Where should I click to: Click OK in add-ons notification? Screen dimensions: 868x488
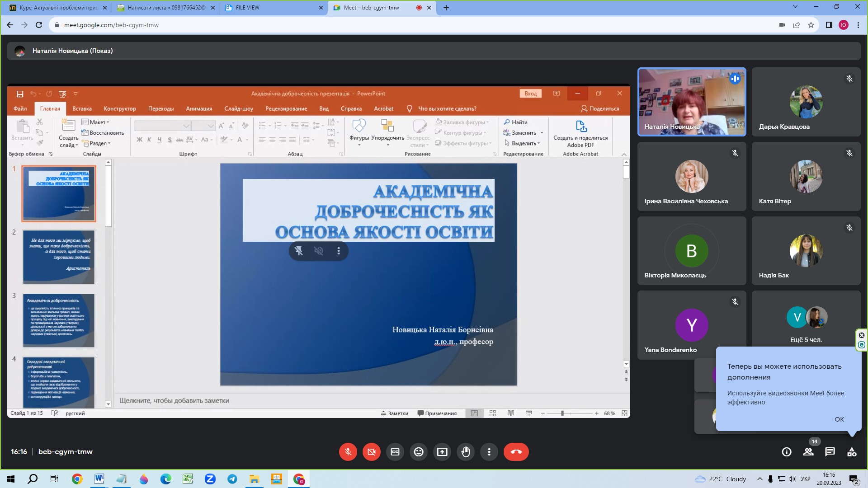tap(840, 419)
